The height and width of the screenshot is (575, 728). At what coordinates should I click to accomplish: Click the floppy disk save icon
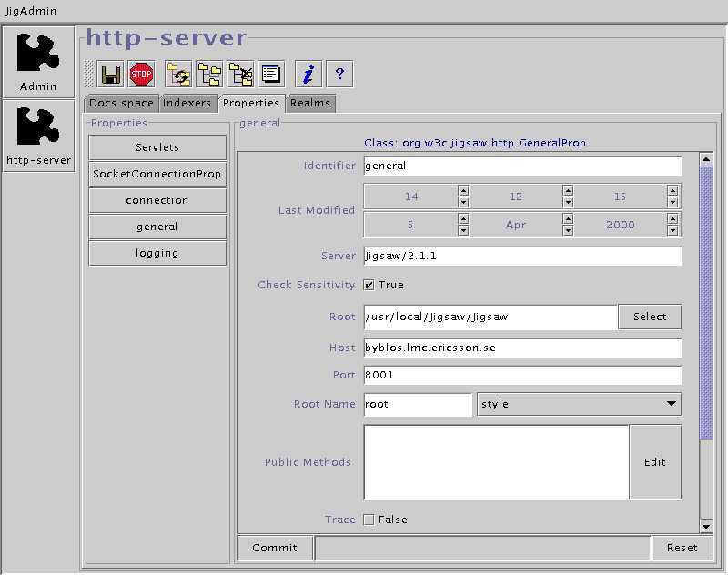[111, 74]
